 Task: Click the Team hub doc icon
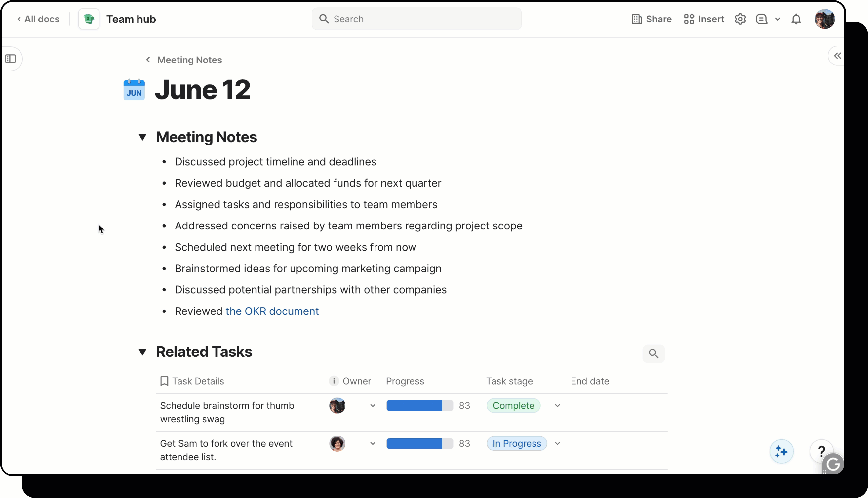pos(89,19)
